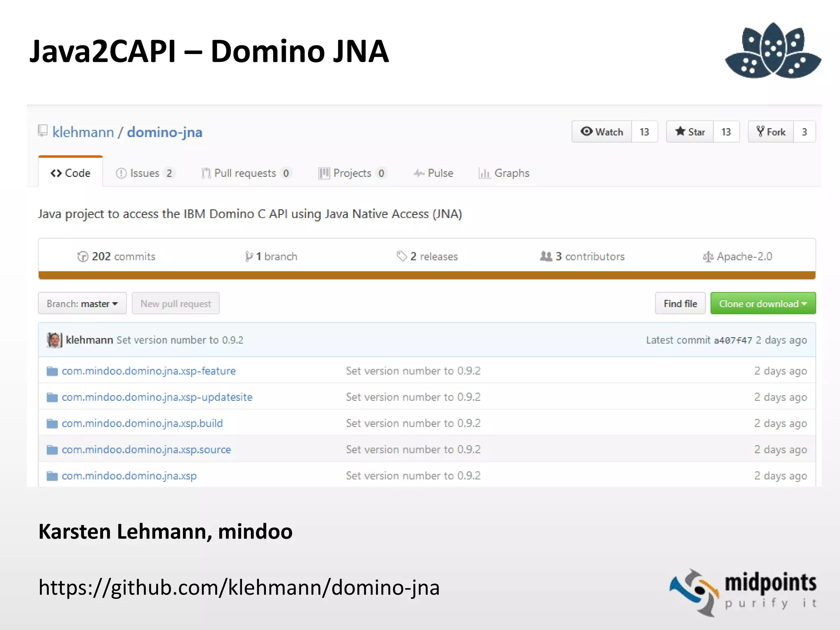Open the stargazers count 13 next to Star
The image size is (840, 630).
pyautogui.click(x=726, y=132)
